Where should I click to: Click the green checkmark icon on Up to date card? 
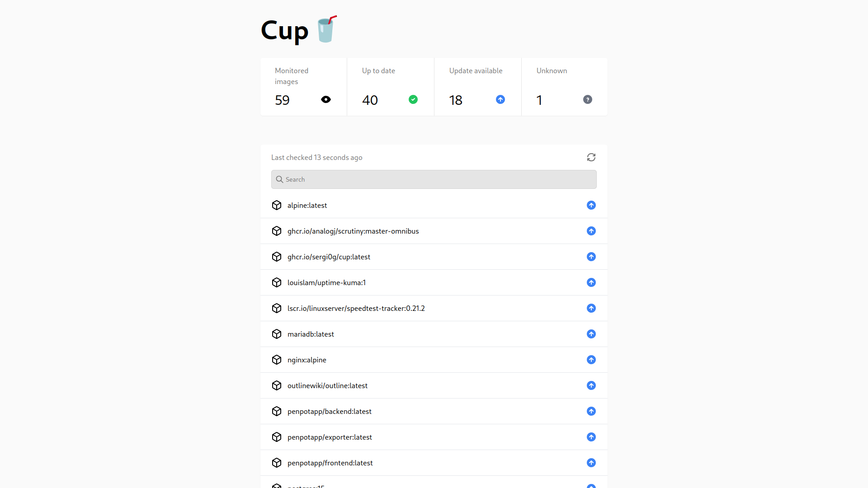tap(413, 99)
